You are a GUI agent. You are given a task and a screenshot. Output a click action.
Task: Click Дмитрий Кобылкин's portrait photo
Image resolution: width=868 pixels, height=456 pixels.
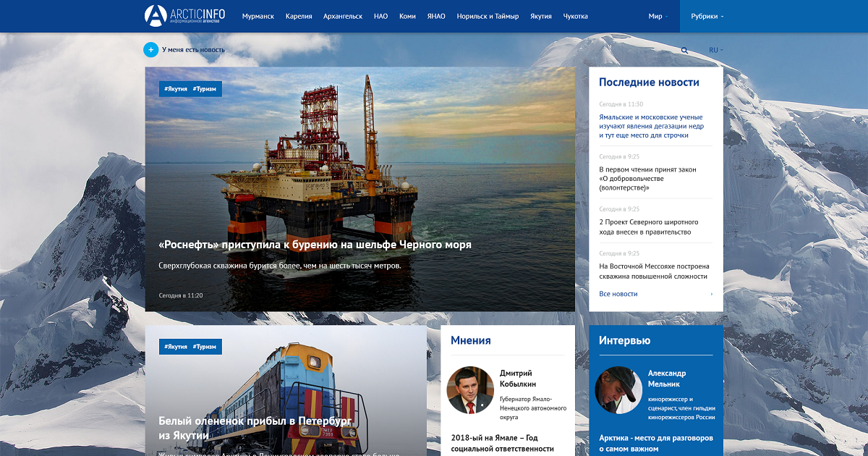[470, 389]
